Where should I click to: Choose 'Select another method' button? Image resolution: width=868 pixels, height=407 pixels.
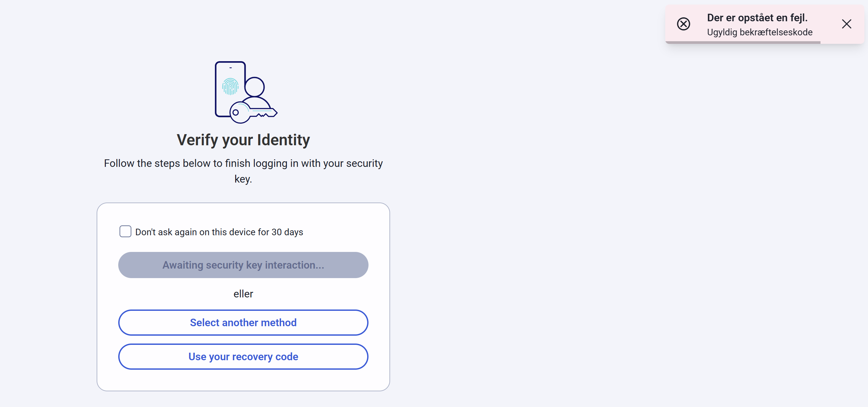(x=243, y=323)
